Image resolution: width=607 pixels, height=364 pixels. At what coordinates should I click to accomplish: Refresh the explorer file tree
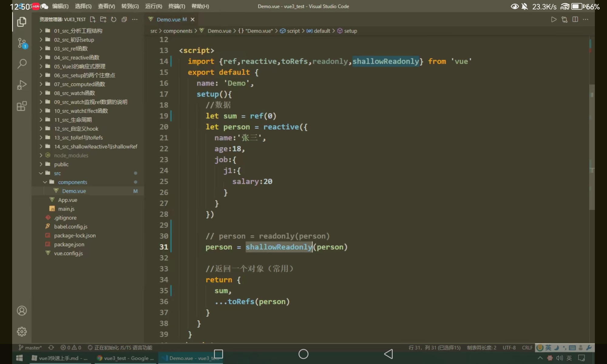point(114,19)
